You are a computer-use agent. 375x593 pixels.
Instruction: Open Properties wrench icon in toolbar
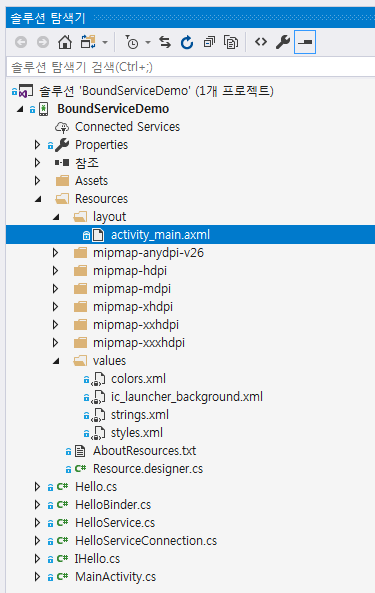point(283,42)
